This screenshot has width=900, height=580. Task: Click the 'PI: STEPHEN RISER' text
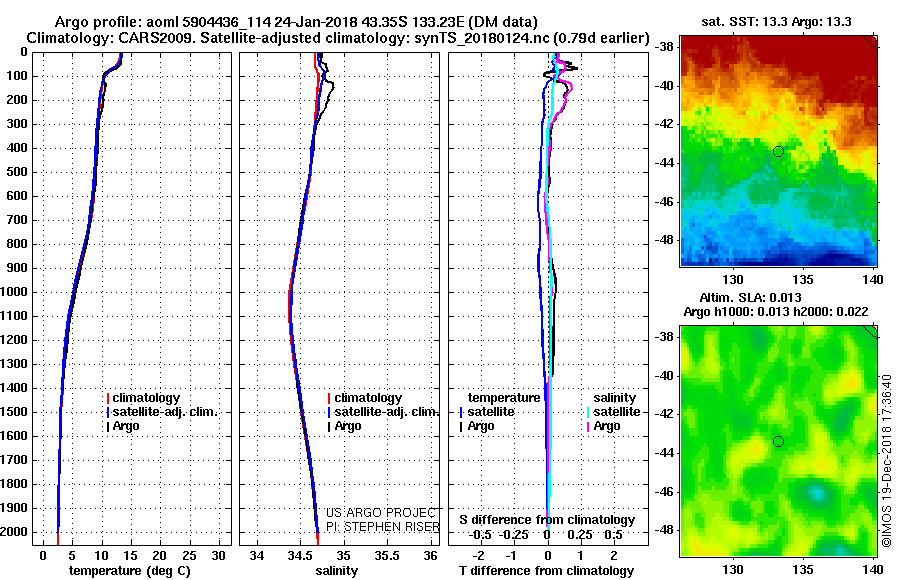coord(382,527)
